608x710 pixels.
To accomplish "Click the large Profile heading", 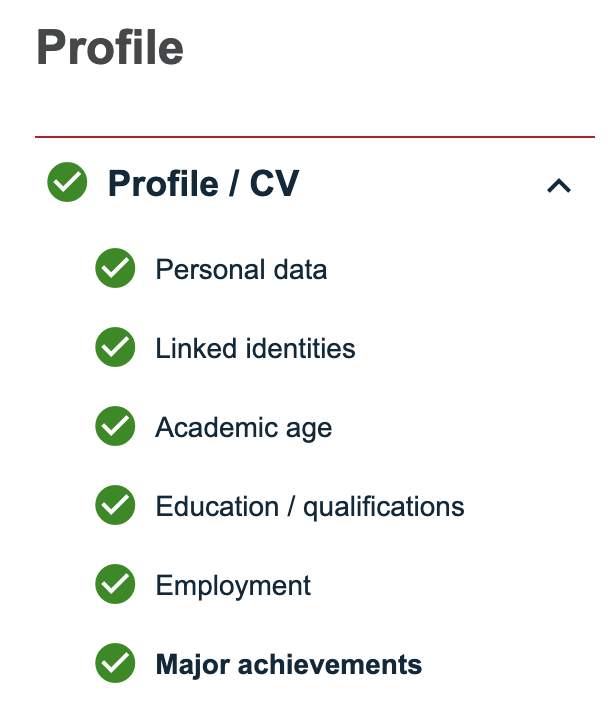I will (110, 48).
